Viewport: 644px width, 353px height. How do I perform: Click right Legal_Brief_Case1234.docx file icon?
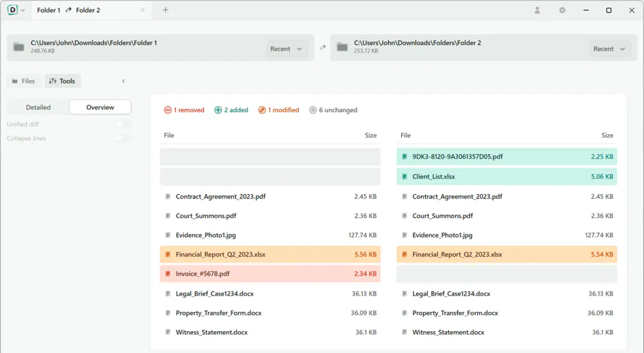pos(404,294)
